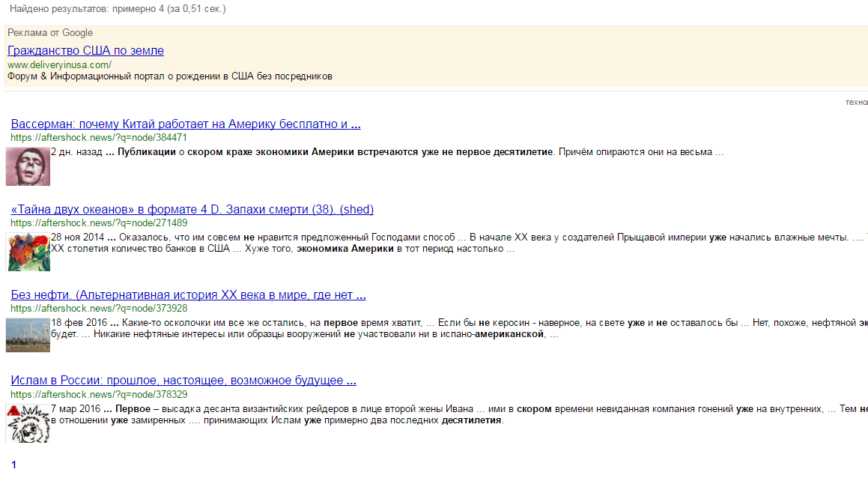Click the 'Реклама от Google' label
Image resolution: width=868 pixels, height=496 pixels.
pyautogui.click(x=50, y=33)
